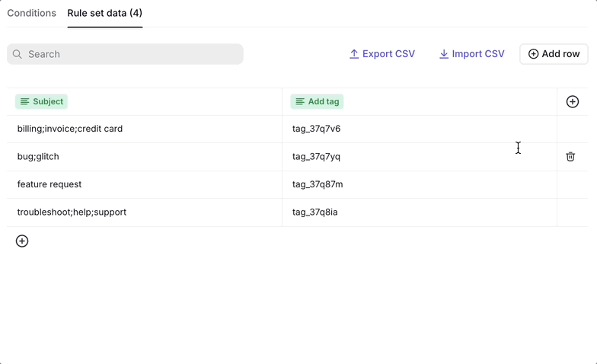Click the Import CSV link

pyautogui.click(x=472, y=54)
